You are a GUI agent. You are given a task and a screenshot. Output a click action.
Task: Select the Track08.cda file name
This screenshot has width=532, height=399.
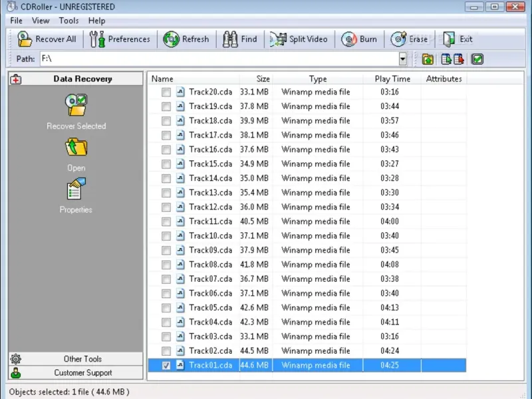pyautogui.click(x=210, y=264)
